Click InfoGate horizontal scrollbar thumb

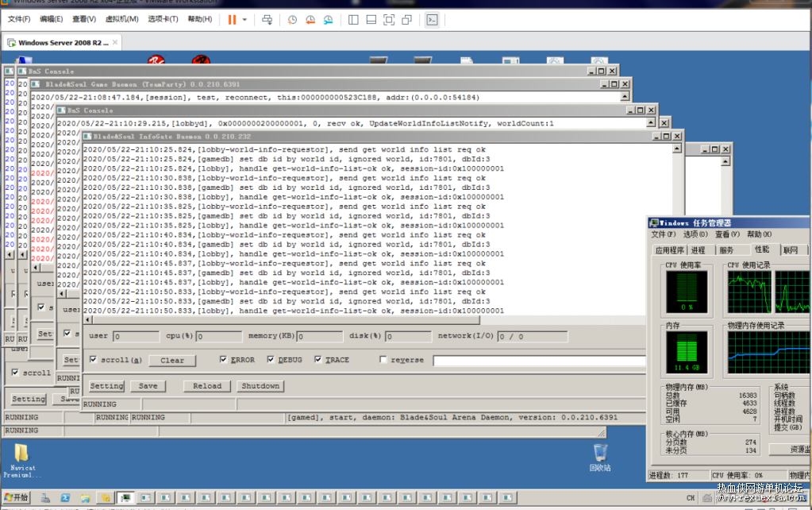tap(286, 320)
